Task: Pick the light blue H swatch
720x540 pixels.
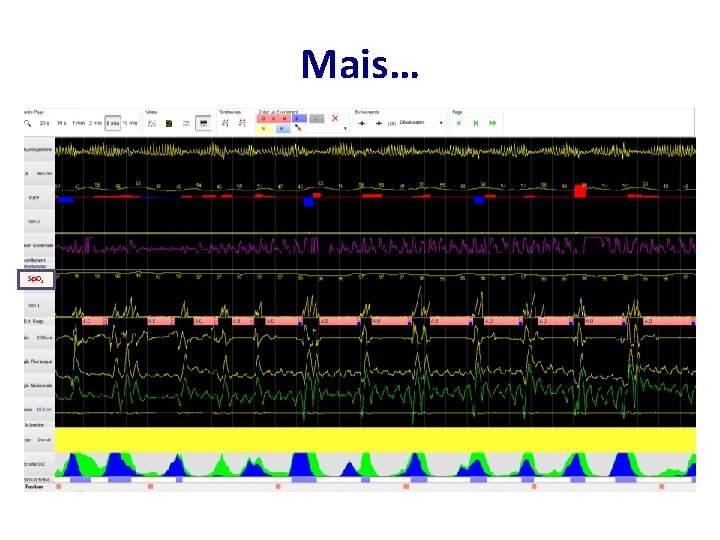Action: point(282,129)
